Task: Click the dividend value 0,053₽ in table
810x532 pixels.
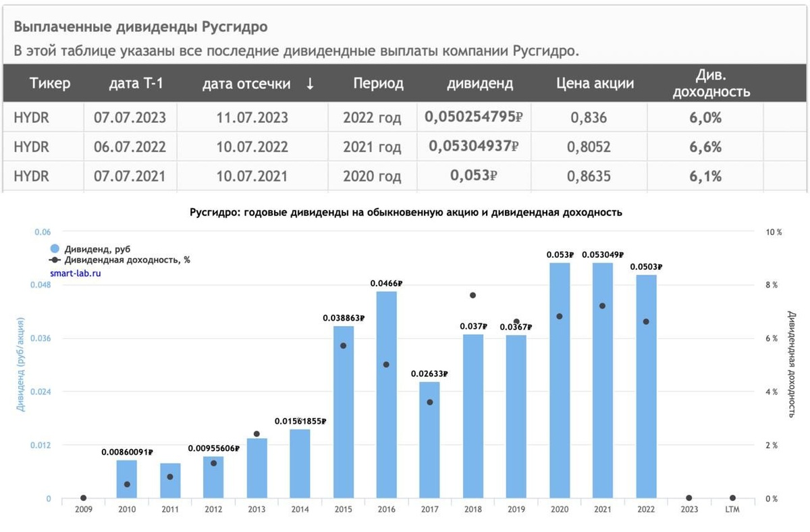Action: click(474, 176)
